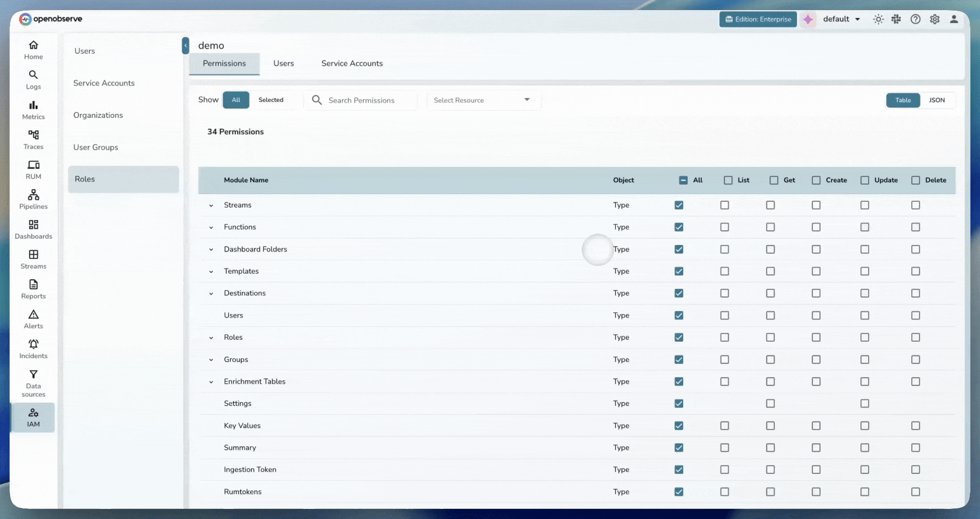Open the Slack community icon
This screenshot has height=519, width=980.
click(x=896, y=19)
